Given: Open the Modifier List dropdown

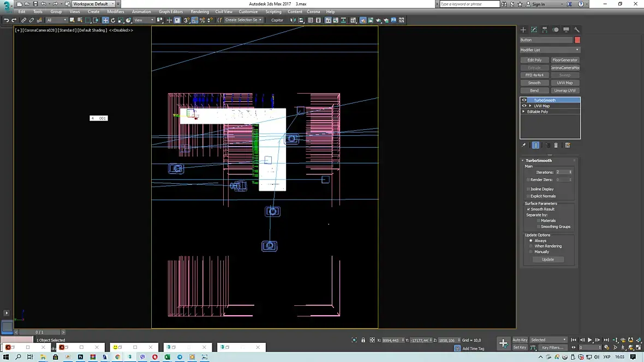Looking at the screenshot, I should pos(550,50).
